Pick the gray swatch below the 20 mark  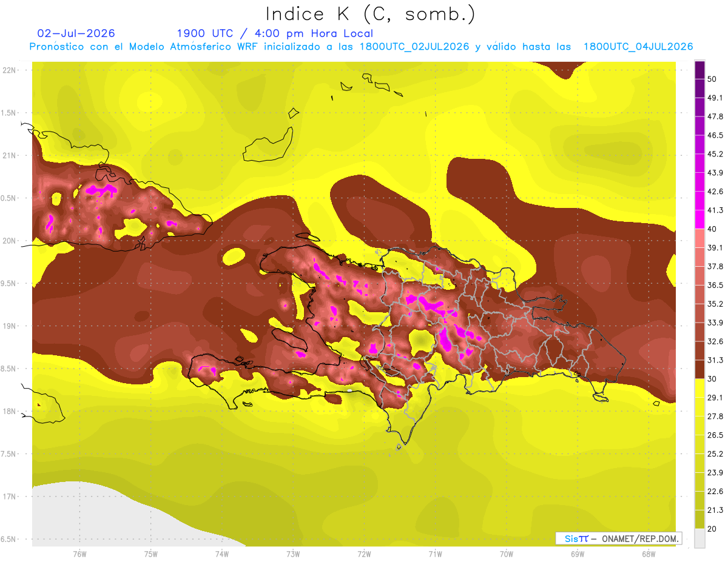coord(699,538)
